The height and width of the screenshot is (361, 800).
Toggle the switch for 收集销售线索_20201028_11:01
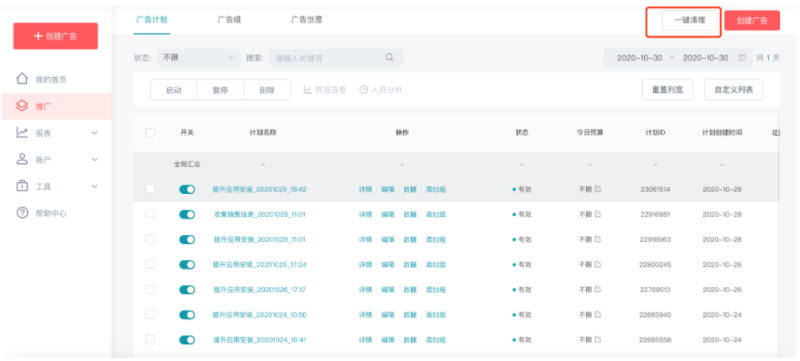(x=187, y=214)
